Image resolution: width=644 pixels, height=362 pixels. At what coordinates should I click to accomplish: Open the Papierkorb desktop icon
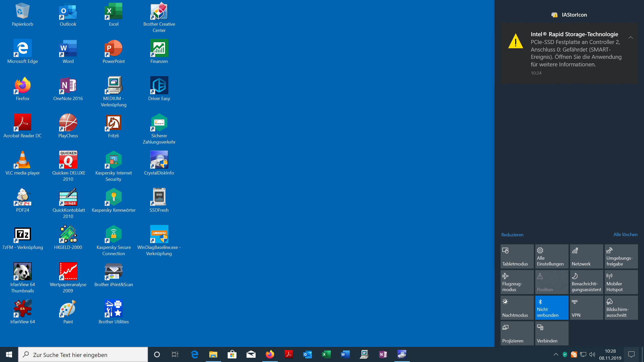pyautogui.click(x=22, y=15)
